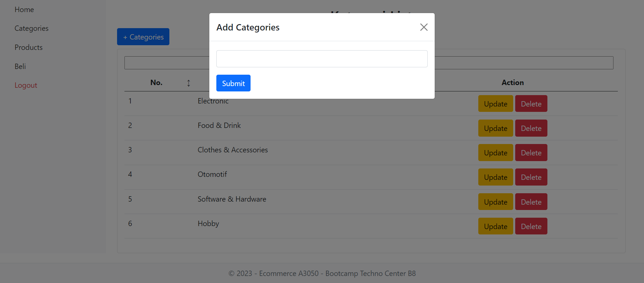Go to Home in sidebar

pyautogui.click(x=24, y=10)
